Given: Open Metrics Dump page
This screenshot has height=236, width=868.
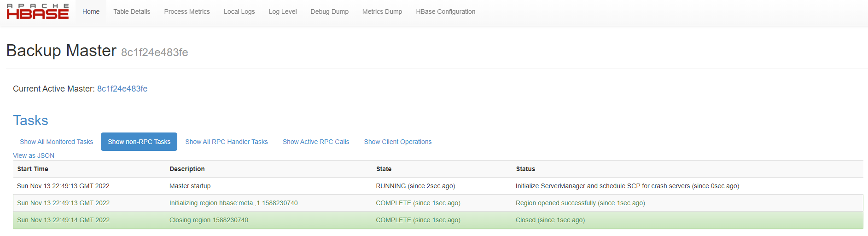Looking at the screenshot, I should click(382, 12).
